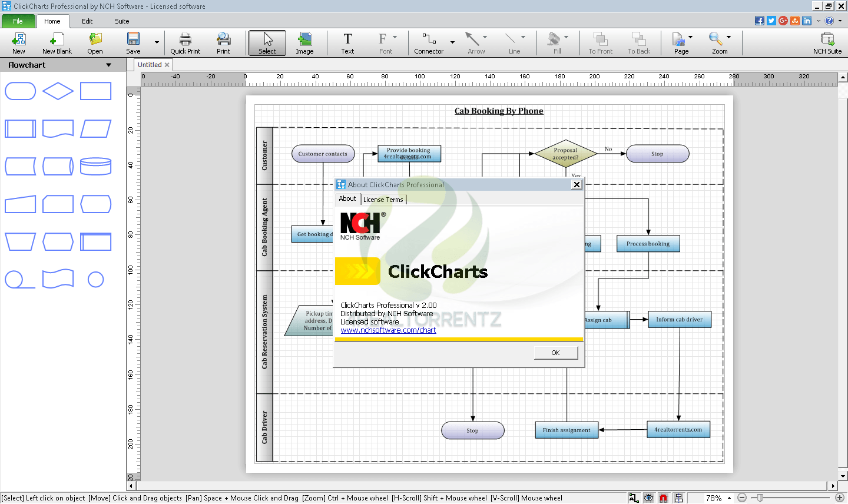Image resolution: width=848 pixels, height=504 pixels.
Task: Close the About ClickCharts Professional dialog
Action: coord(577,184)
